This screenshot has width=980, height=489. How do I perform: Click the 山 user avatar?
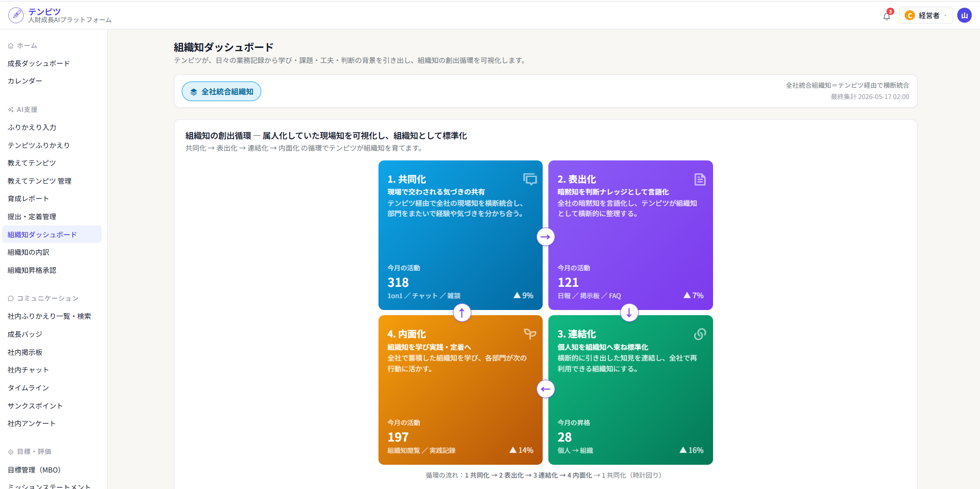[964, 15]
